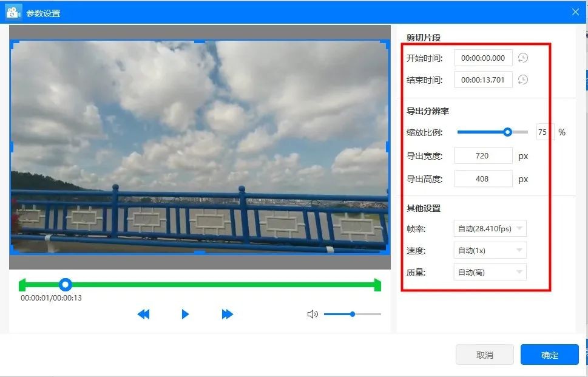Image resolution: width=588 pixels, height=377 pixels.
Task: Click the right-middle crop edge handle
Action: coord(388,147)
